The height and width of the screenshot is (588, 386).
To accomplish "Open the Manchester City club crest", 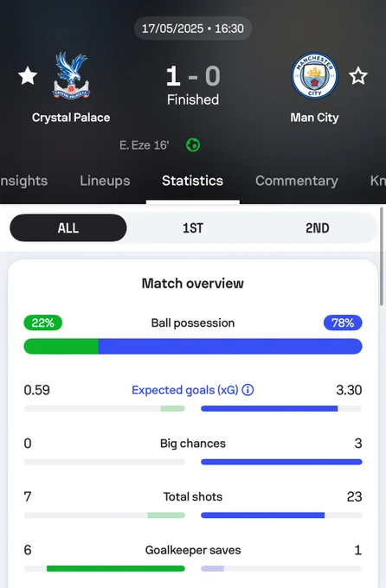I will click(x=315, y=75).
